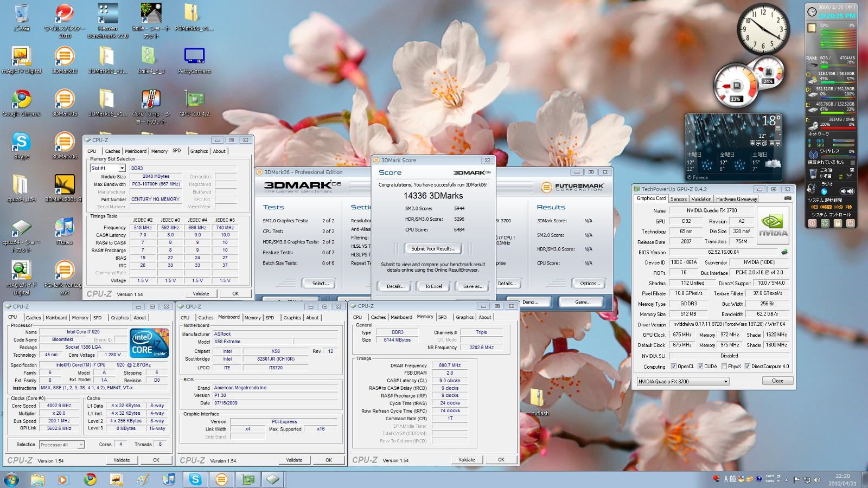Toggle the OpenCL checkbox in GPU-Z
Screen dimensions: 868x488
pos(673,367)
